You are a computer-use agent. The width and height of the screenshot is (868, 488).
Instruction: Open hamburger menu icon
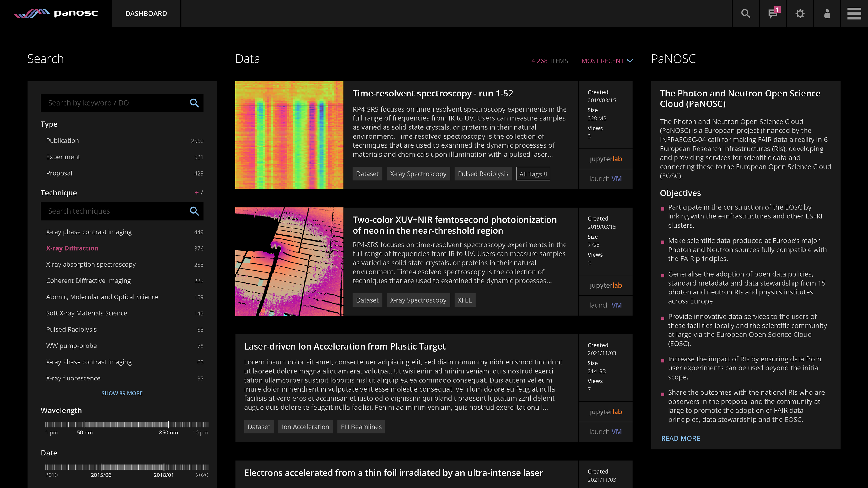click(854, 14)
